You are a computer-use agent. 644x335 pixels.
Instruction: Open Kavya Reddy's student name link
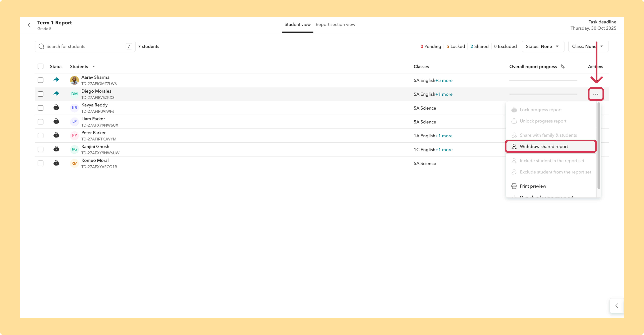[95, 105]
